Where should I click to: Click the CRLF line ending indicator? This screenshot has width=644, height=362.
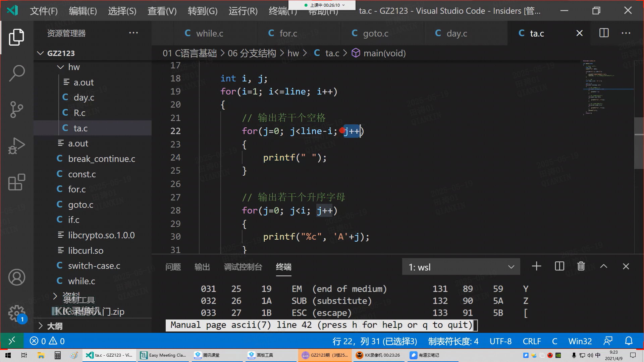tap(532, 341)
